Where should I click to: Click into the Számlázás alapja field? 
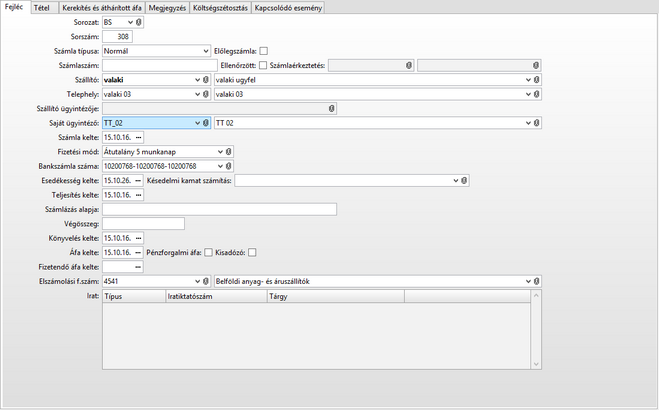tap(219, 209)
